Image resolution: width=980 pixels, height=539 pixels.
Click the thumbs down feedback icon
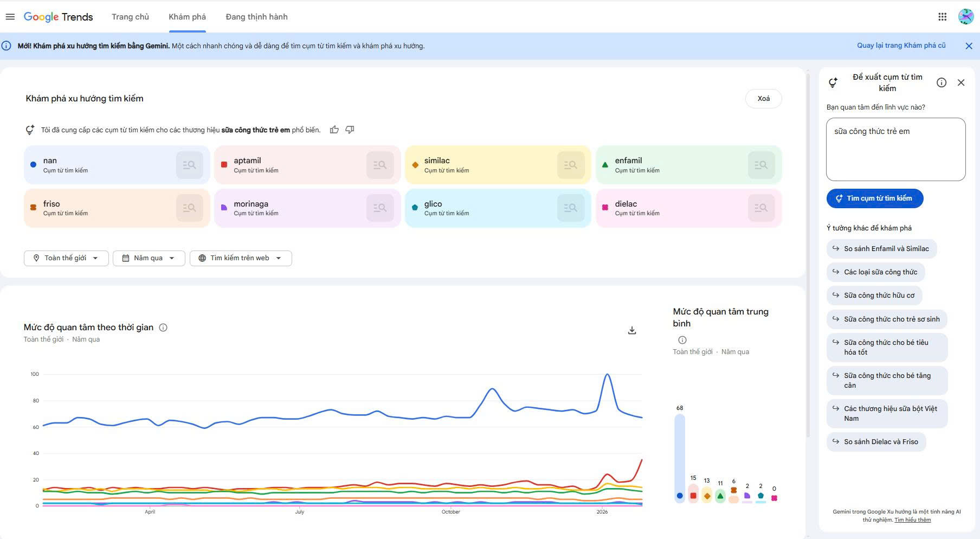click(x=350, y=130)
